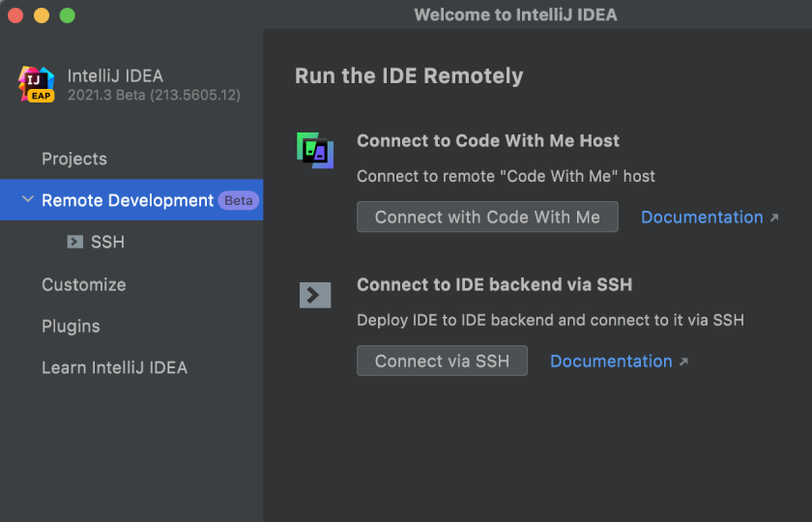The width and height of the screenshot is (812, 522).
Task: Open the Plugins section
Action: tap(71, 327)
